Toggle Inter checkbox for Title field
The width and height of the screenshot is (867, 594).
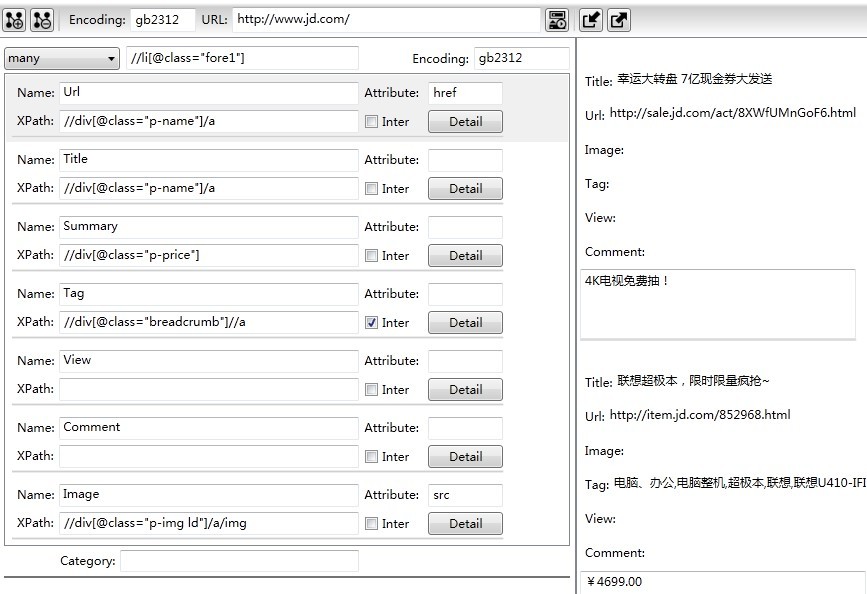[372, 189]
